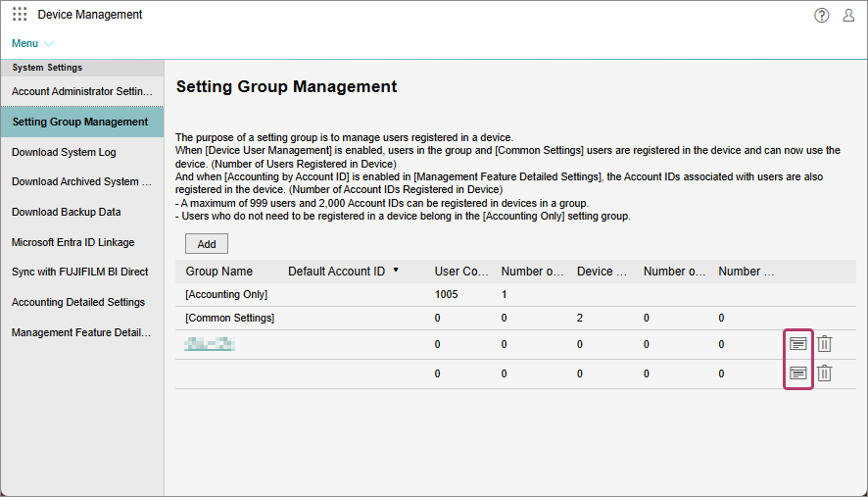The width and height of the screenshot is (868, 497).
Task: Open Management Feature Detailed Settings
Action: point(82,332)
